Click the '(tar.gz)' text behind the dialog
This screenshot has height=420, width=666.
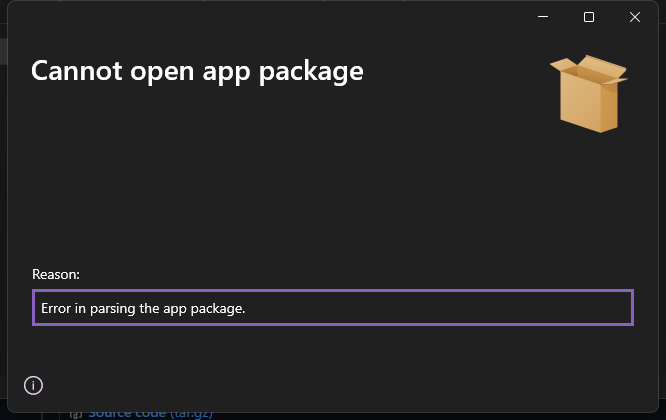189,413
